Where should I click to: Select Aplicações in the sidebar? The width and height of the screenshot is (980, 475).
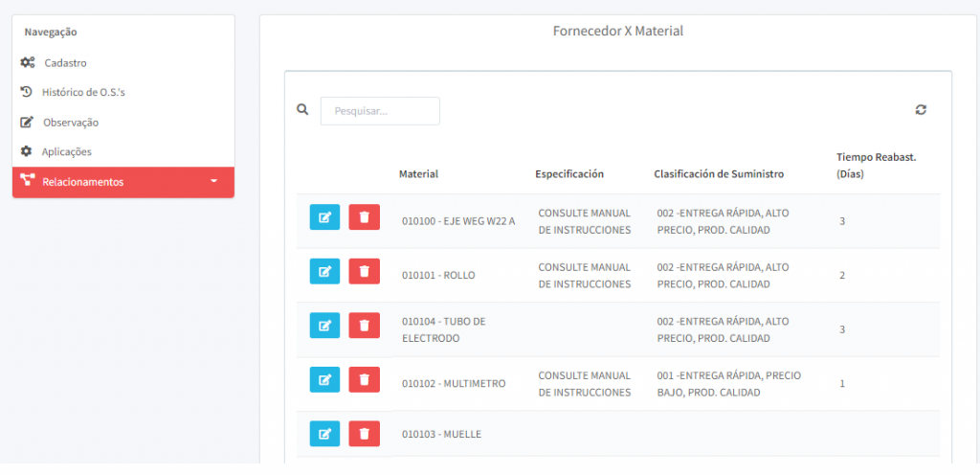tap(66, 151)
